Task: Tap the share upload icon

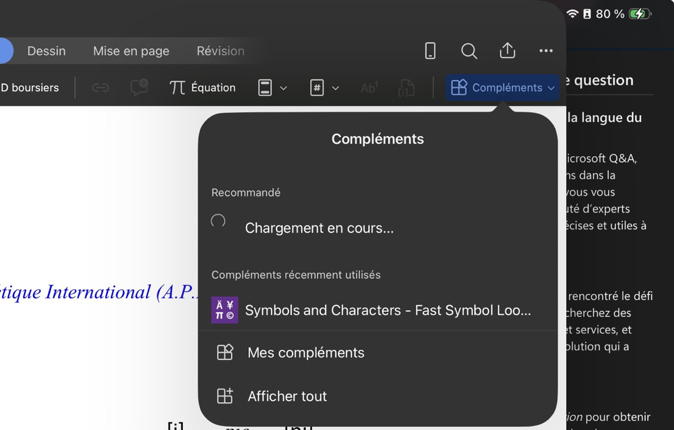Action: click(507, 50)
